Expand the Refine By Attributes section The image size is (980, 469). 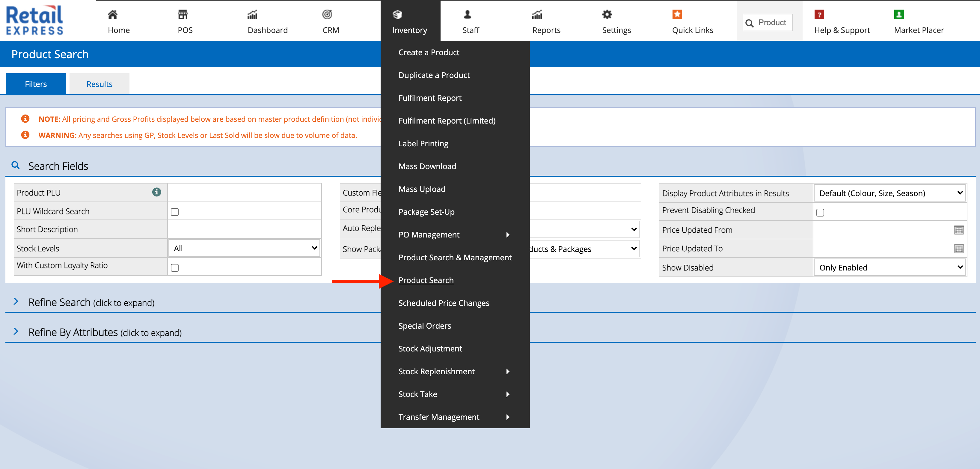coord(105,332)
